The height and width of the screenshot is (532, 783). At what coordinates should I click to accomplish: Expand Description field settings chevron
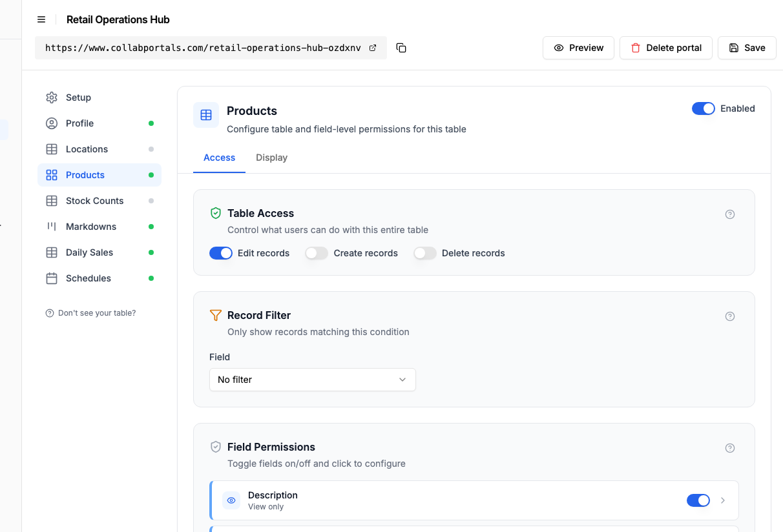(723, 500)
